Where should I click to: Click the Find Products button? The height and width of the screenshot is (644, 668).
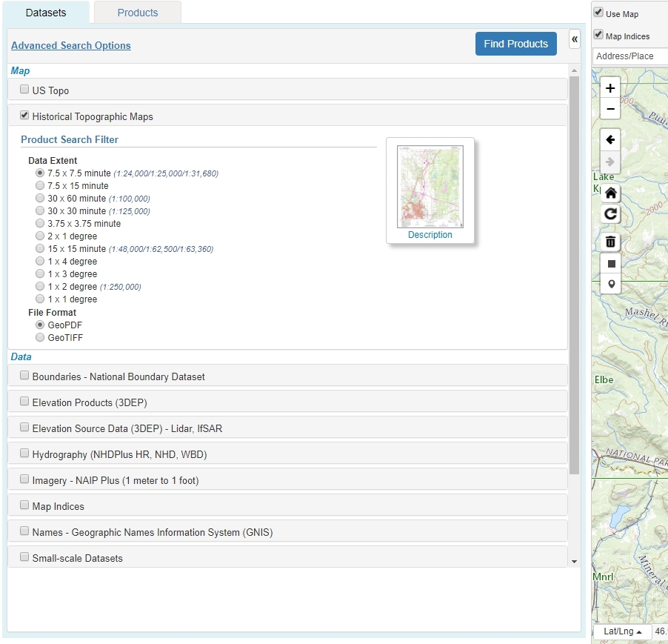pyautogui.click(x=515, y=44)
